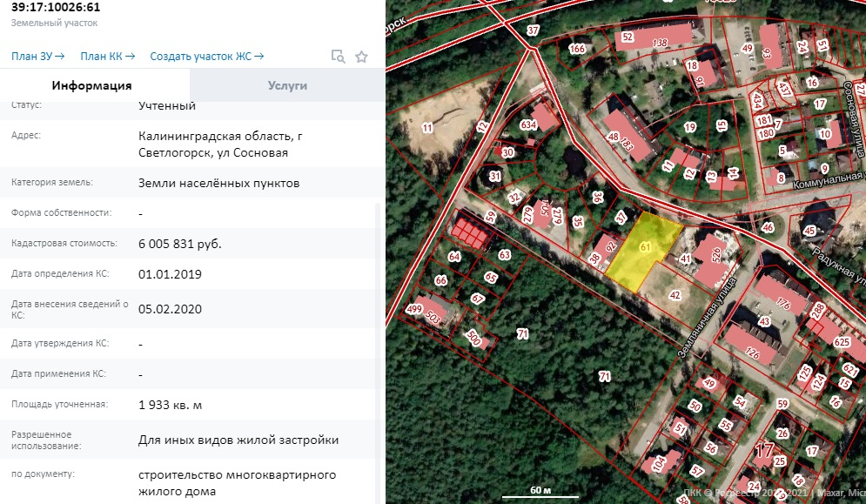Click parcel label 52 on map
The width and height of the screenshot is (866, 504).
[x=628, y=37]
